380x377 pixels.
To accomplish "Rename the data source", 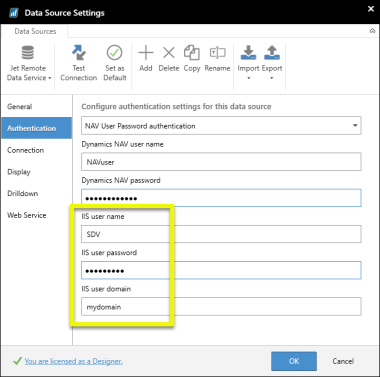I will point(217,59).
